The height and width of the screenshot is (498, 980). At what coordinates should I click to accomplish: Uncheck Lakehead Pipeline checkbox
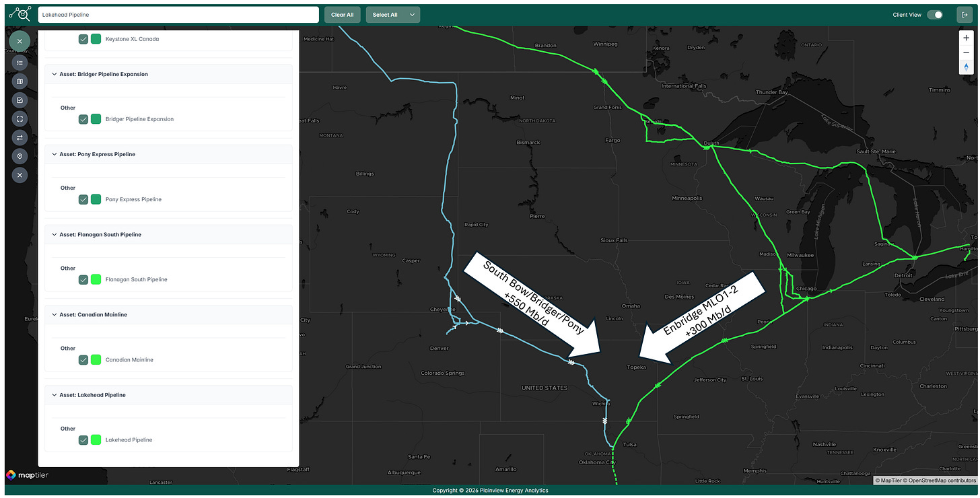click(83, 440)
